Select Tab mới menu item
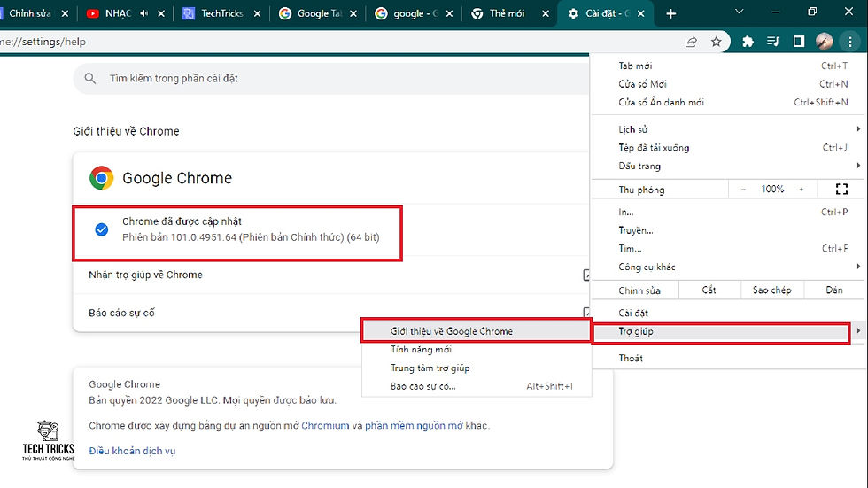The width and height of the screenshot is (868, 488). tap(728, 66)
